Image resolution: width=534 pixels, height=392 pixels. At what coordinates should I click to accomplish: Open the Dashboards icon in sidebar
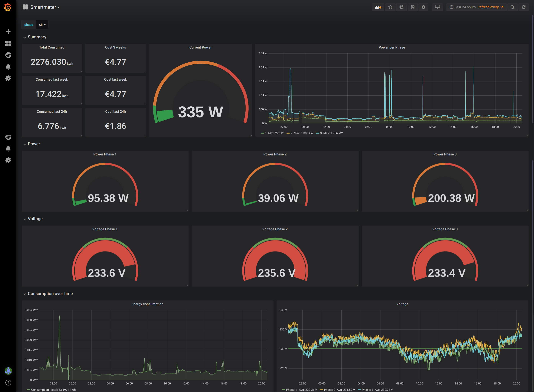click(x=8, y=43)
